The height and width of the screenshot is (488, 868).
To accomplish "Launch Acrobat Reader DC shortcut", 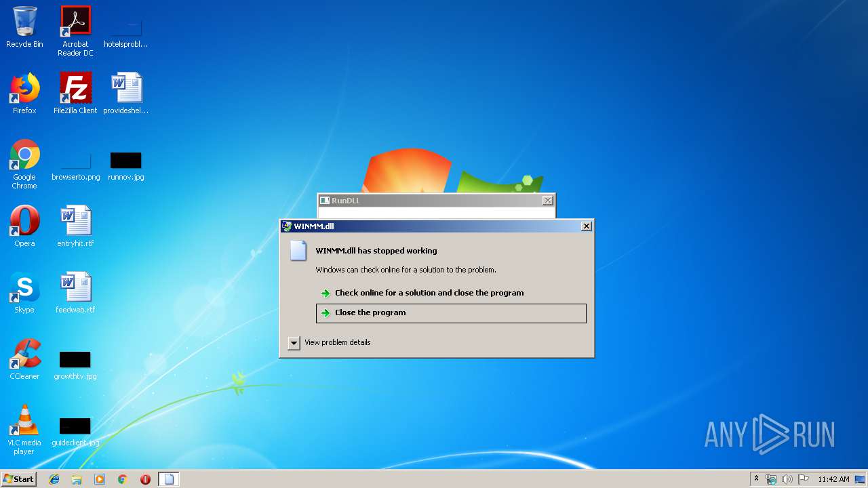I will [x=75, y=31].
